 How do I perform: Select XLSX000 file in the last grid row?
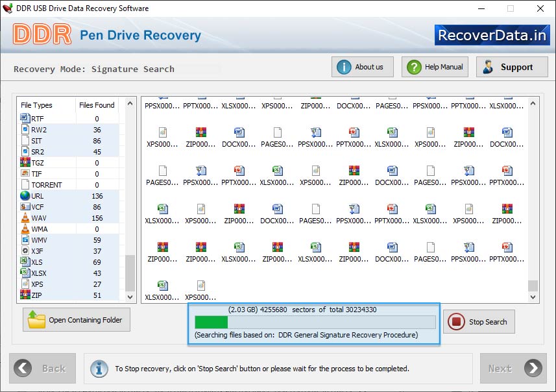pyautogui.click(x=162, y=291)
